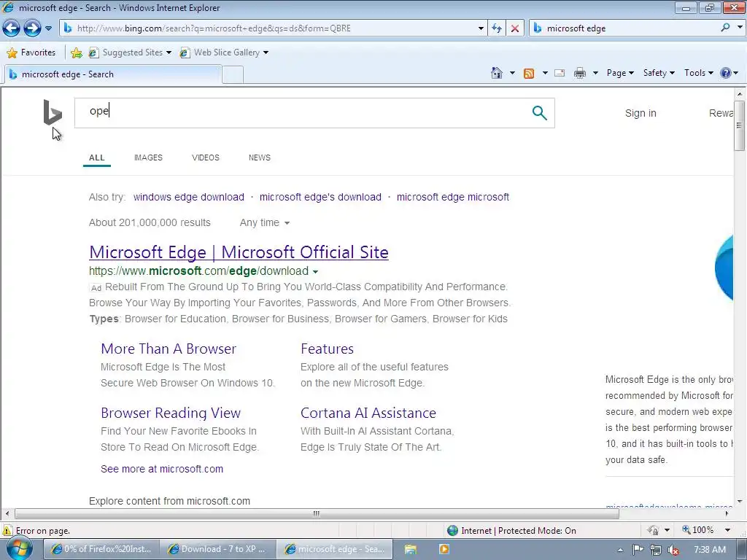The height and width of the screenshot is (560, 747).
Task: Open Browser Reading View link
Action: tap(171, 413)
